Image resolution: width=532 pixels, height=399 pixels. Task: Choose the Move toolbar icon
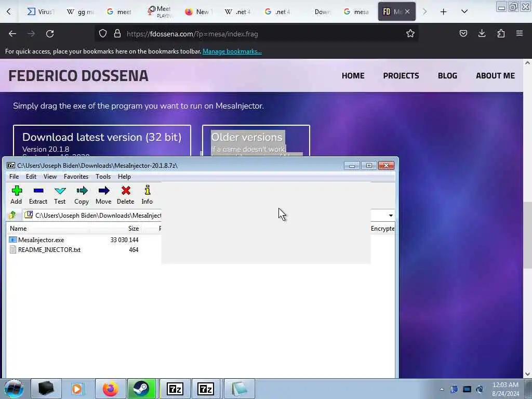click(103, 195)
